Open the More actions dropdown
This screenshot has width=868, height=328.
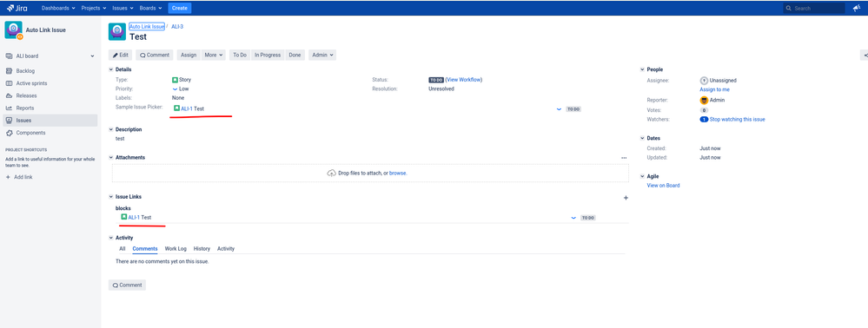click(x=213, y=55)
